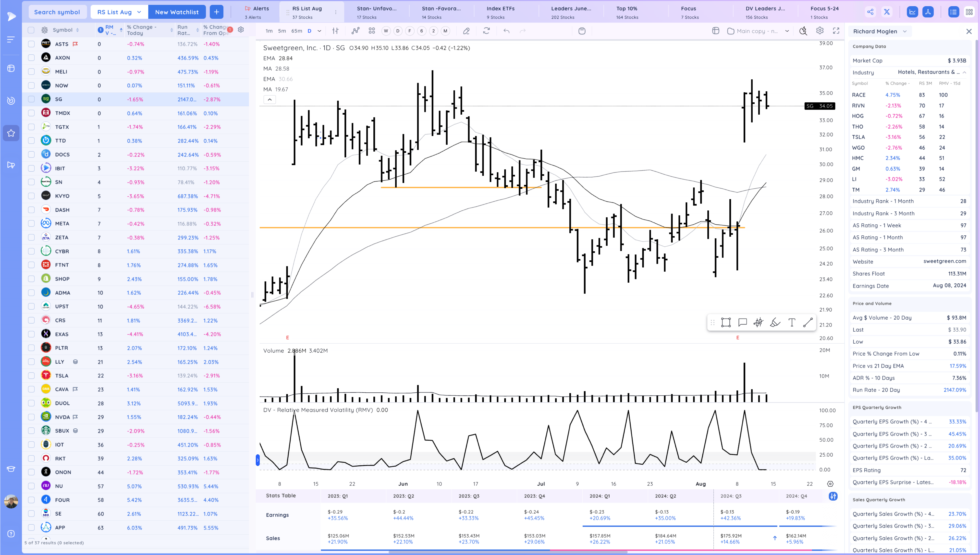Click the rectangle drawing tool
Screen dimensions: 980x555
tap(726, 323)
